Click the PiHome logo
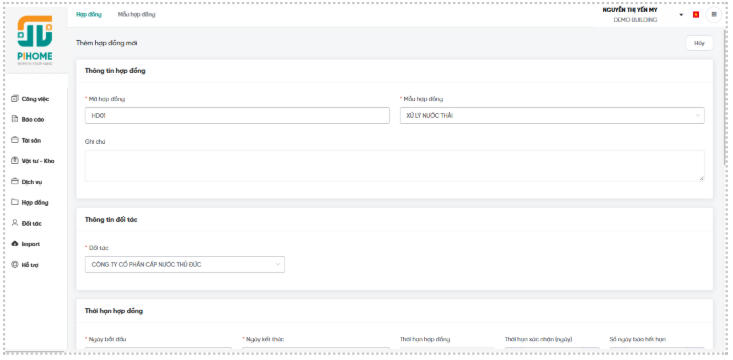 [35, 40]
